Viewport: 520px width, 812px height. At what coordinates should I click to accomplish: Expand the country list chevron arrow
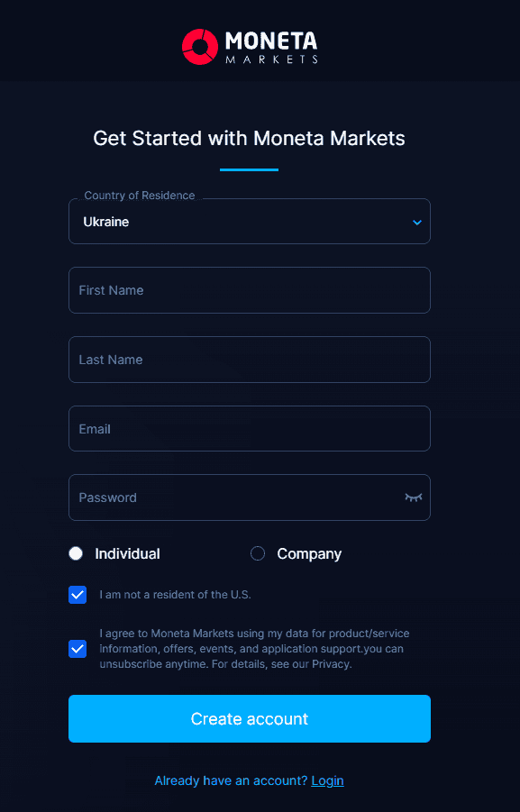coord(417,223)
